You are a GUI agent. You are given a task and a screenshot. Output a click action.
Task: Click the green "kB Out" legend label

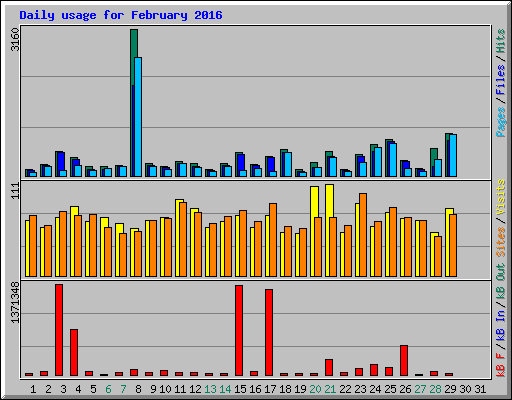pos(501,281)
